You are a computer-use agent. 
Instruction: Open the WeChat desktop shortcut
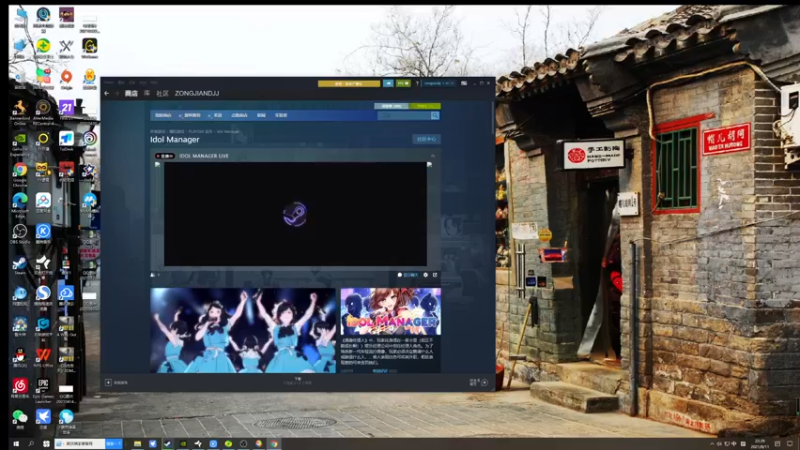coord(20,417)
